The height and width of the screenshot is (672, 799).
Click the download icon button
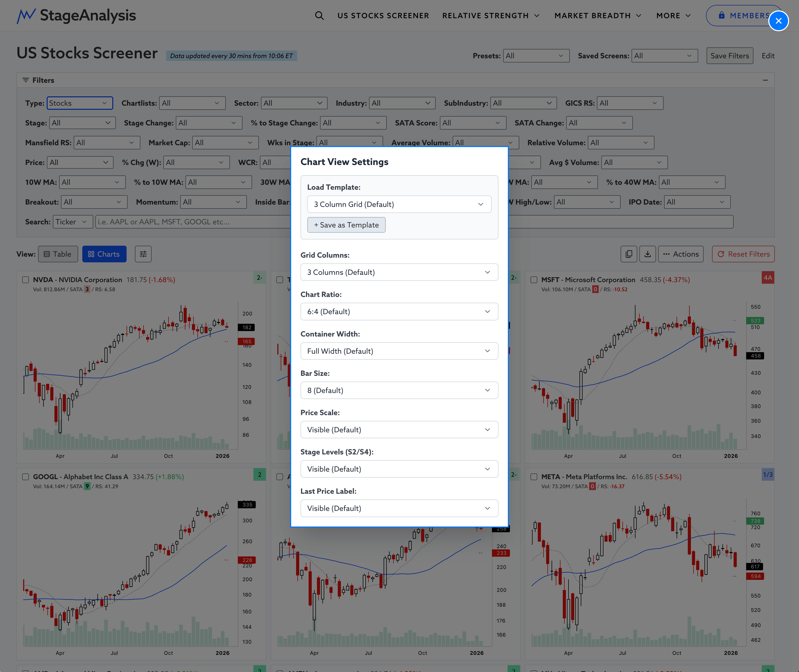647,254
